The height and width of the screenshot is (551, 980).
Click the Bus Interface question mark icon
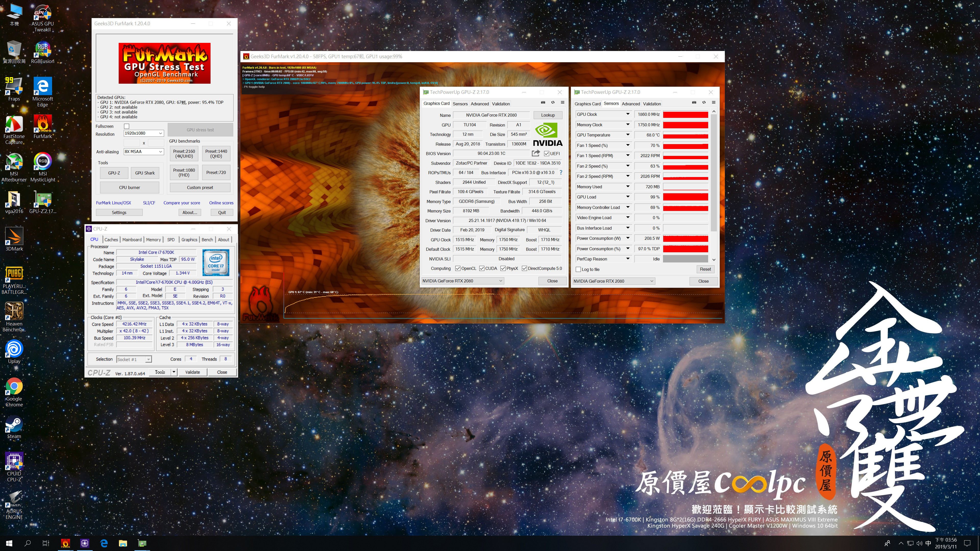(x=561, y=173)
